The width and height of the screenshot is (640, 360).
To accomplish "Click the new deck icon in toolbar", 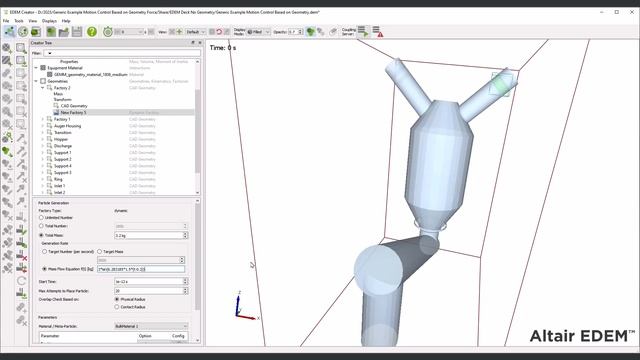I will point(51,31).
